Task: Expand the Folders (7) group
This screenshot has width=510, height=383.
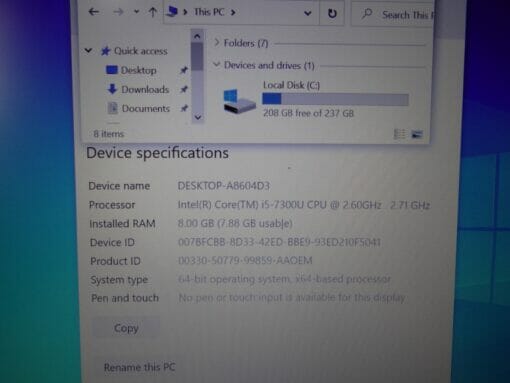Action: click(x=217, y=43)
